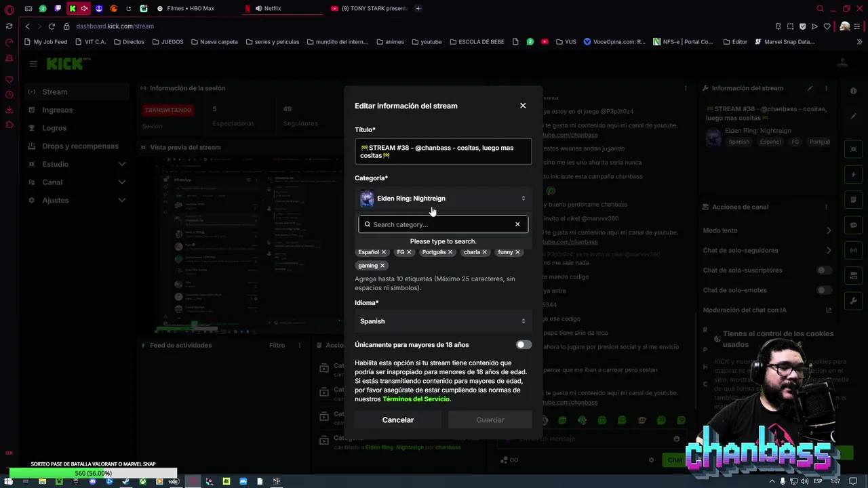Click the Cancelar button

(398, 420)
